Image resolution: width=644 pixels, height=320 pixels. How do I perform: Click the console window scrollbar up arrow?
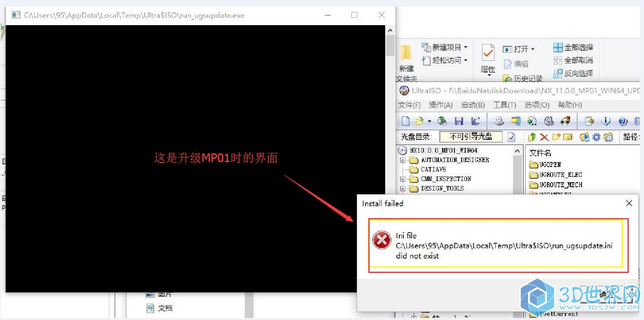tap(390, 31)
